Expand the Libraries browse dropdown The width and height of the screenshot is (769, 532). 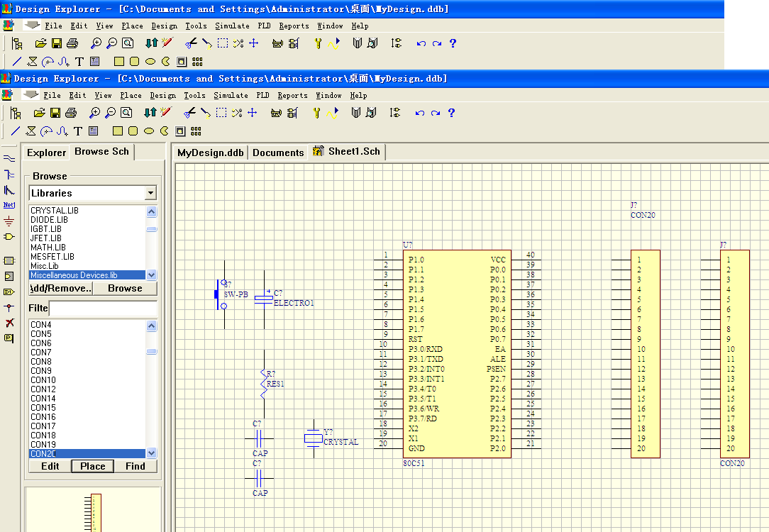click(150, 193)
